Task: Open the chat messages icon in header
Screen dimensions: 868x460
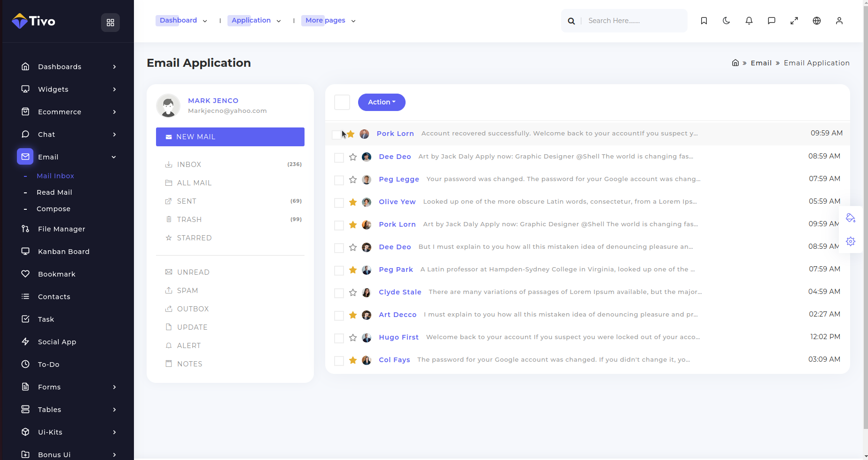Action: pyautogui.click(x=771, y=21)
